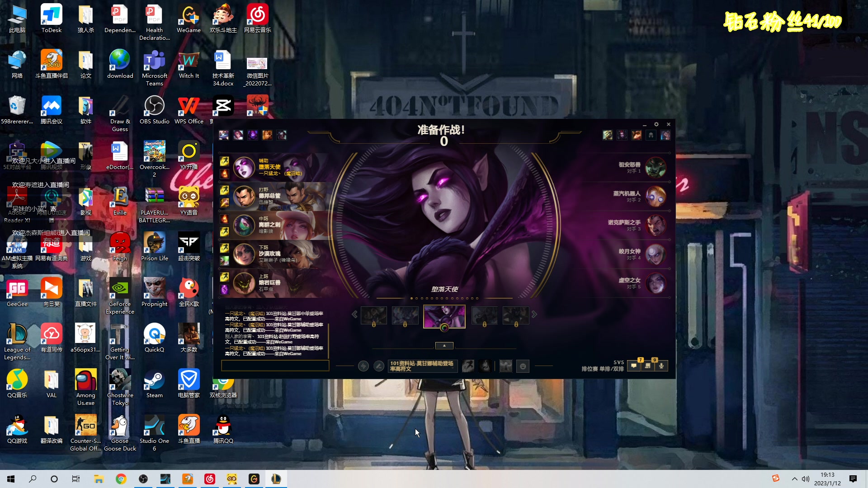This screenshot has height=488, width=868.
Task: Open client settings gear icon
Action: [656, 124]
